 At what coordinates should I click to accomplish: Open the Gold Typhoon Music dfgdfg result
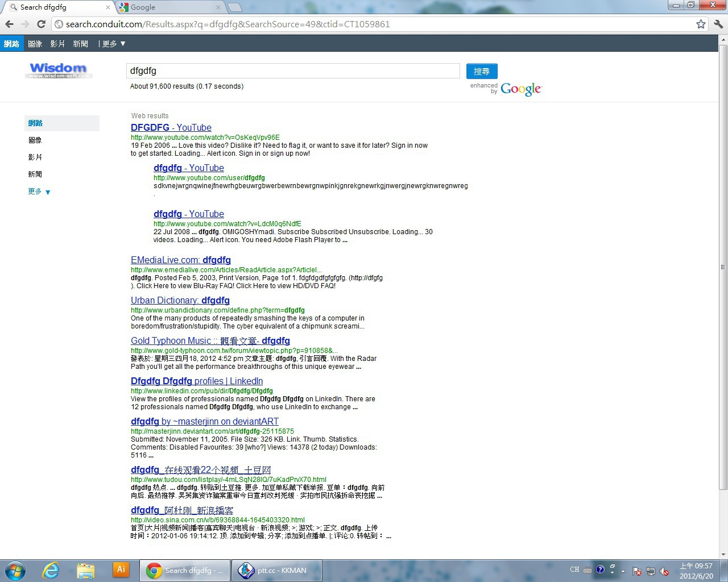210,341
